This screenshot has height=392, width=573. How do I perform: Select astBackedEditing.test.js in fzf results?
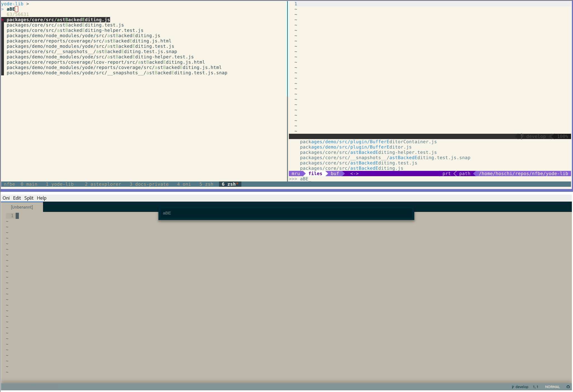pyautogui.click(x=65, y=25)
